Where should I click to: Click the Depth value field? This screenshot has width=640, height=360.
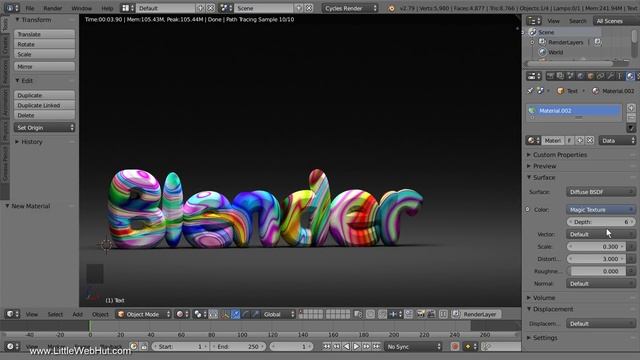[601, 222]
